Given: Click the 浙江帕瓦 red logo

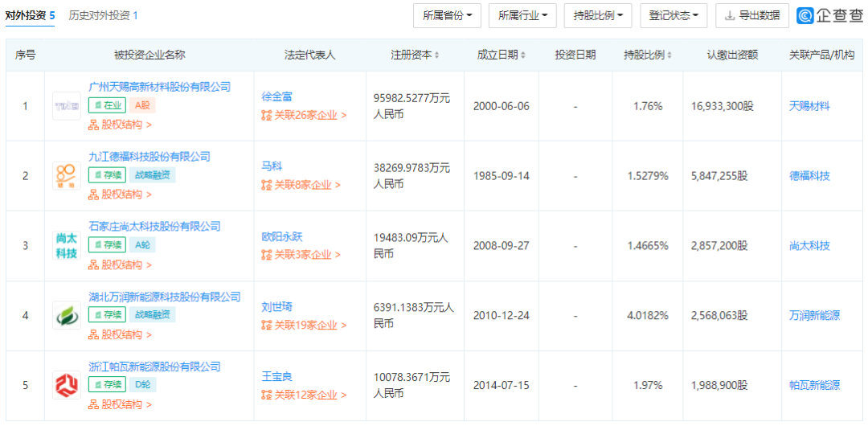Looking at the screenshot, I should click(x=66, y=386).
